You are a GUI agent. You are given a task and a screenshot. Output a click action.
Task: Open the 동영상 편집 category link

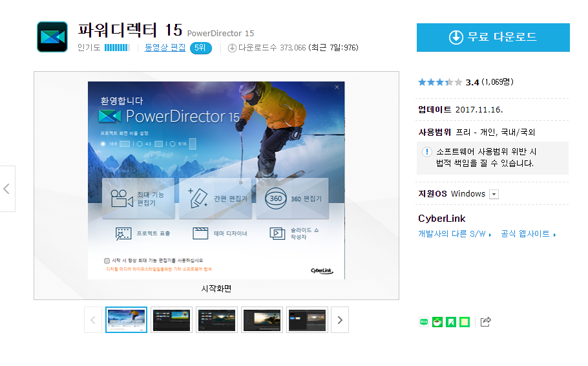(x=165, y=48)
